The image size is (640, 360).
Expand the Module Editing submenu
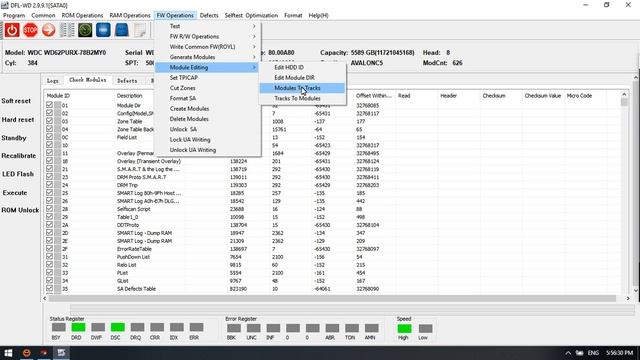click(208, 67)
